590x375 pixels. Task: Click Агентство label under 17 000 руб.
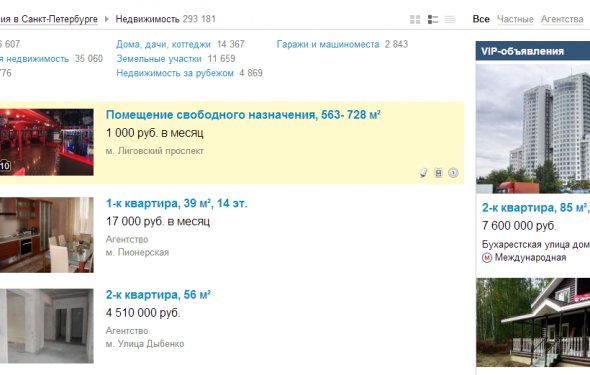(127, 239)
